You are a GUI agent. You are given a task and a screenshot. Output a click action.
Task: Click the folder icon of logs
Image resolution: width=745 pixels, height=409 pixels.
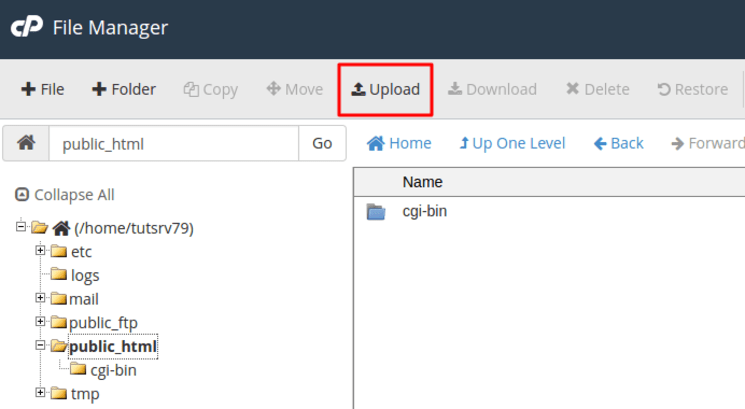[x=59, y=274]
